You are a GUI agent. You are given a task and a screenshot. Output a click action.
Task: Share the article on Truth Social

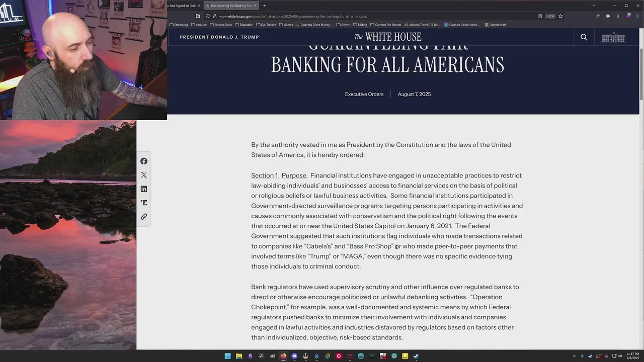[x=144, y=203]
